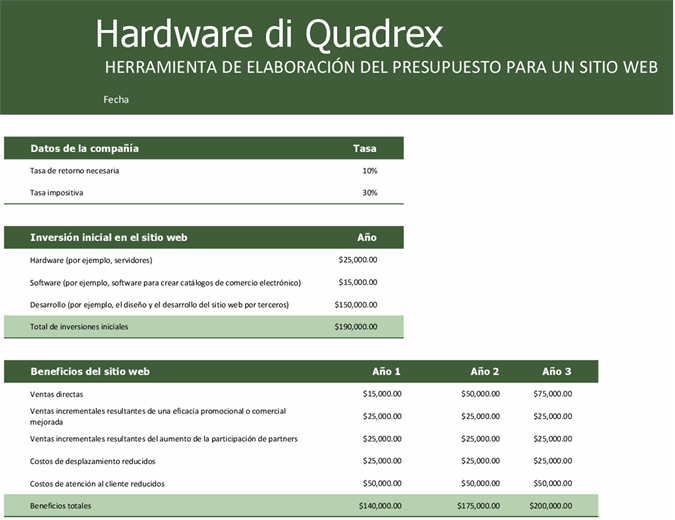This screenshot has width=675, height=520.
Task: Click Ventas directas Año 3 value $75,000.00
Action: (553, 394)
